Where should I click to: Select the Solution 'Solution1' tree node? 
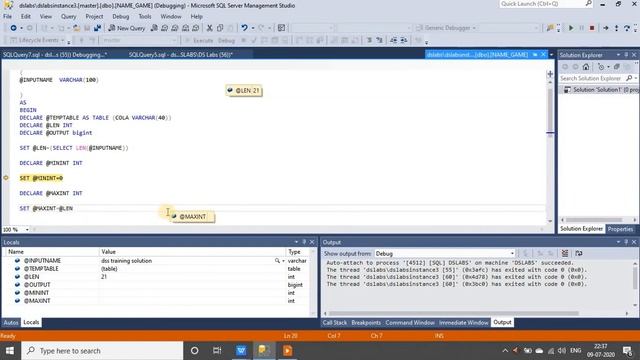click(602, 89)
